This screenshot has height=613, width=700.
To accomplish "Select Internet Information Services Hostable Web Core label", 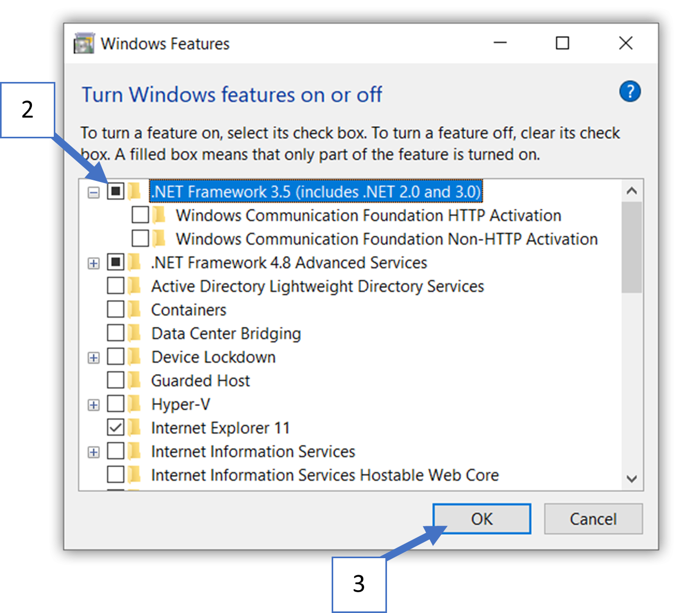I will [x=325, y=475].
